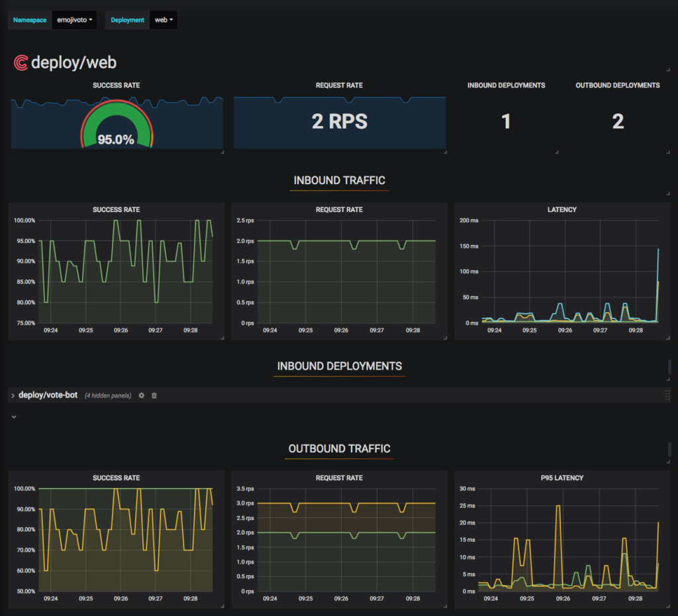Screen dimensions: 678x616
Task: Open the top SUCCESS RATE gauge panel title
Action: (x=117, y=85)
